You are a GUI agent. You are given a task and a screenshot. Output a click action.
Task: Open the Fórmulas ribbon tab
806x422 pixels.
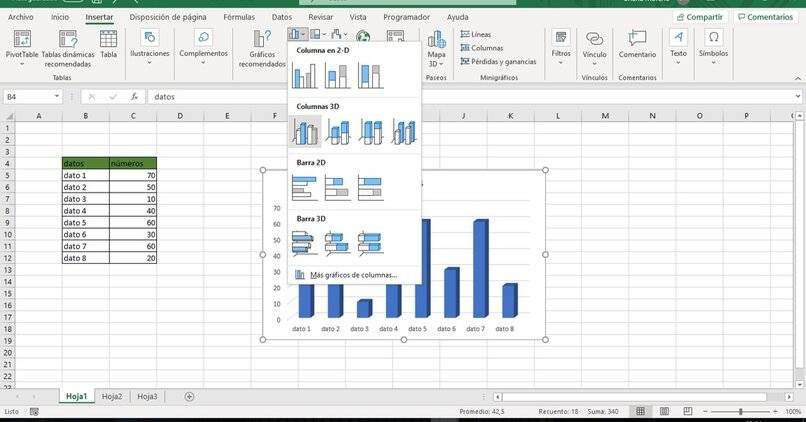pos(238,17)
